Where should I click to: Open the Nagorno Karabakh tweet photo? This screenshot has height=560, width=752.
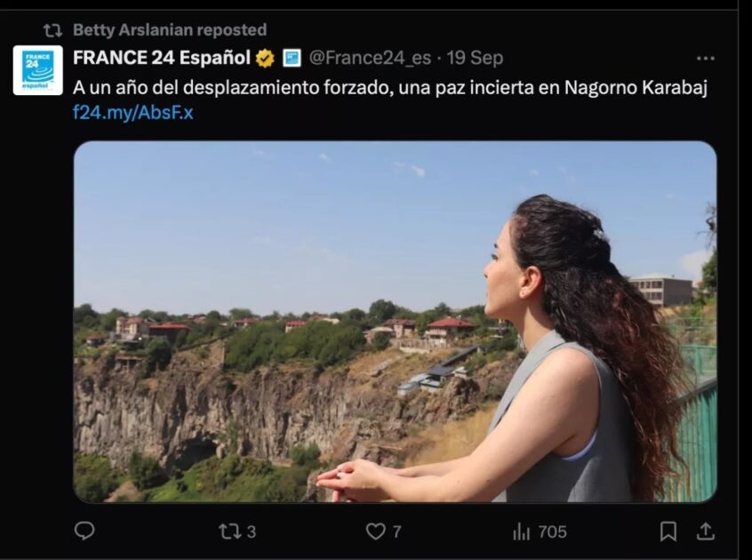pyautogui.click(x=396, y=322)
